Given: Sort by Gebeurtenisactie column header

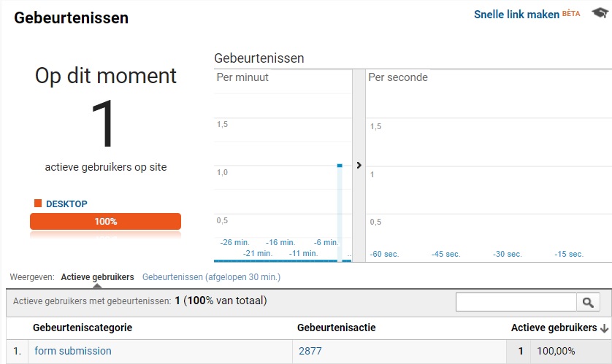Looking at the screenshot, I should coord(337,328).
